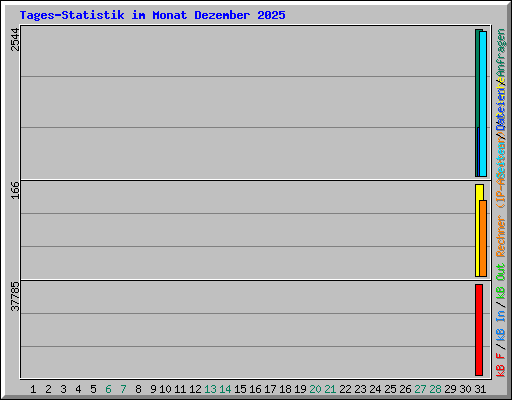
Task: Click day label 8 on x-axis
Action: (138, 389)
